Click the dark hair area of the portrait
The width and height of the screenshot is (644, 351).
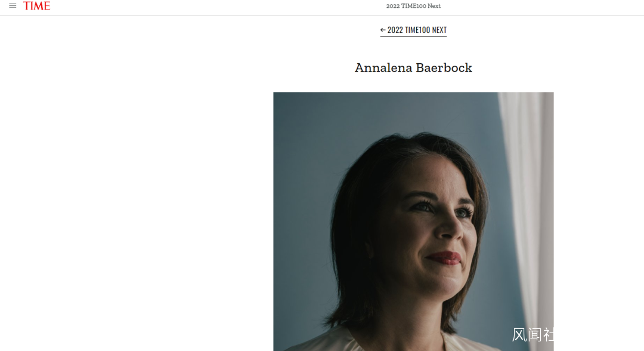tap(361, 230)
